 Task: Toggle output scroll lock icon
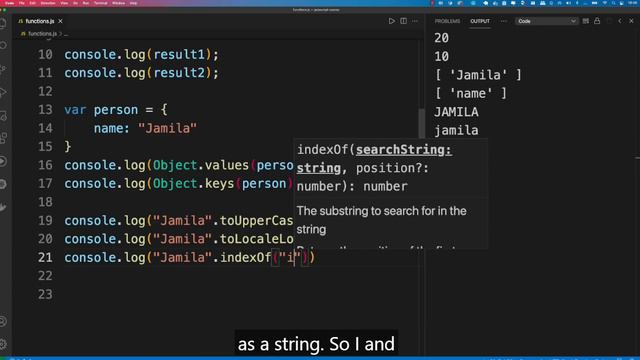[x=597, y=21]
